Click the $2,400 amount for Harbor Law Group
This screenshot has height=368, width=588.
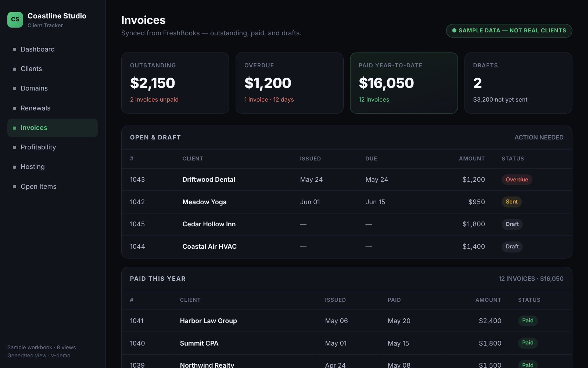pos(490,321)
